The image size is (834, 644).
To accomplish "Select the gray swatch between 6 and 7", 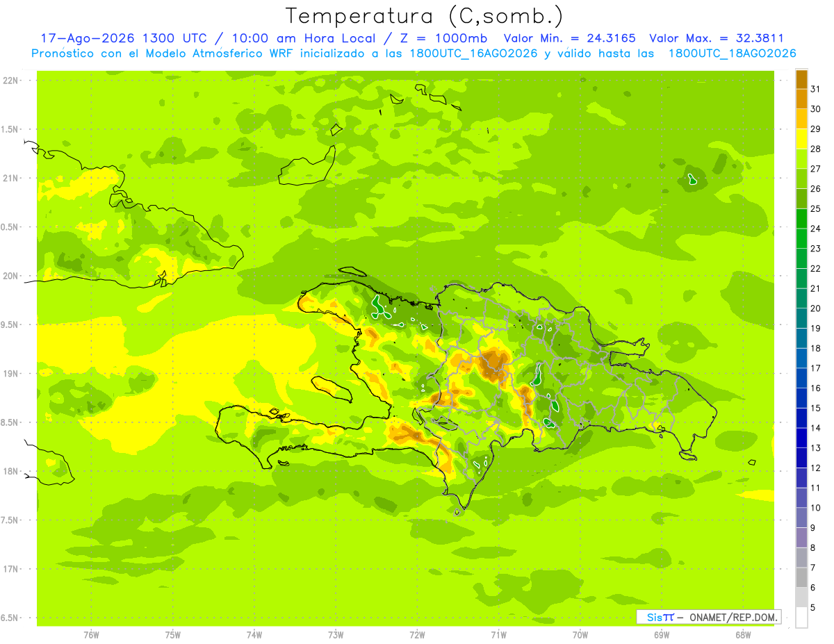I will coord(801,577).
